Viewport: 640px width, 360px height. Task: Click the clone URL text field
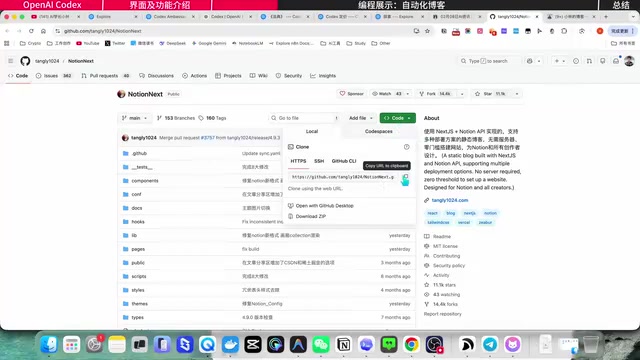343,177
